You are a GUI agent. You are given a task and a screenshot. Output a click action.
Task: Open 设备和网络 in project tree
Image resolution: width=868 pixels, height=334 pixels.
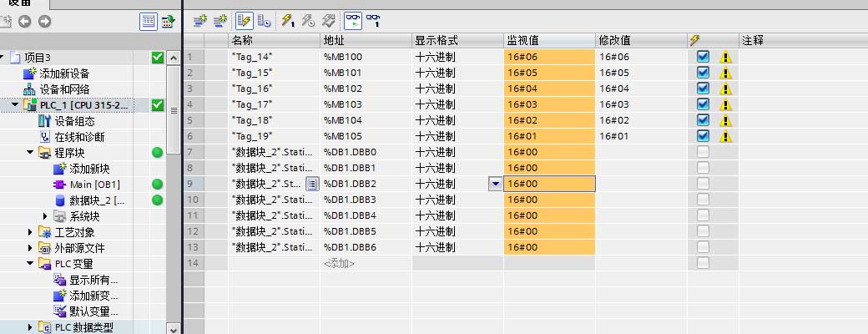64,89
